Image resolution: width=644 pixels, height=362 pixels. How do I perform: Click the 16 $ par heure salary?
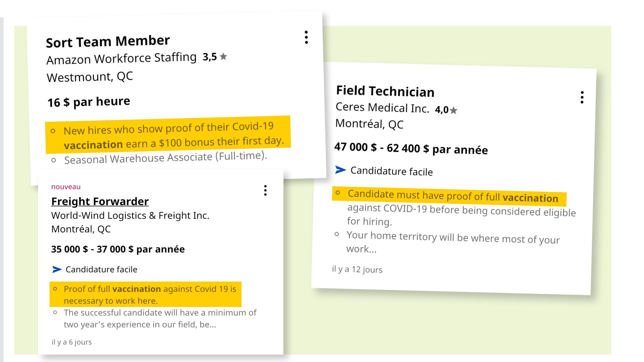point(89,102)
